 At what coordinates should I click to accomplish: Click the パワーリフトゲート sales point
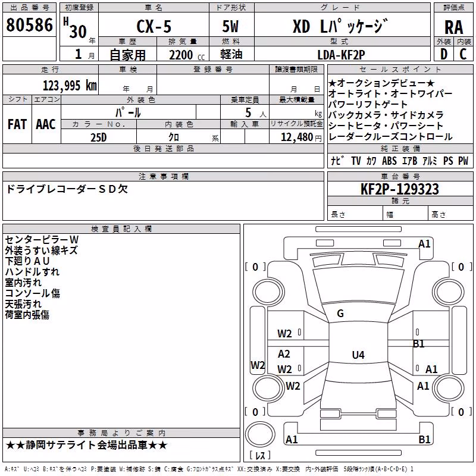click(x=368, y=104)
